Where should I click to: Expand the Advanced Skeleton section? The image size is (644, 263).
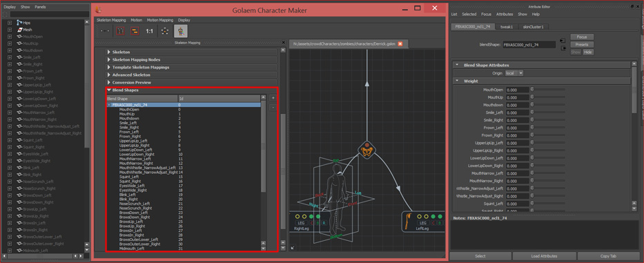(x=109, y=75)
